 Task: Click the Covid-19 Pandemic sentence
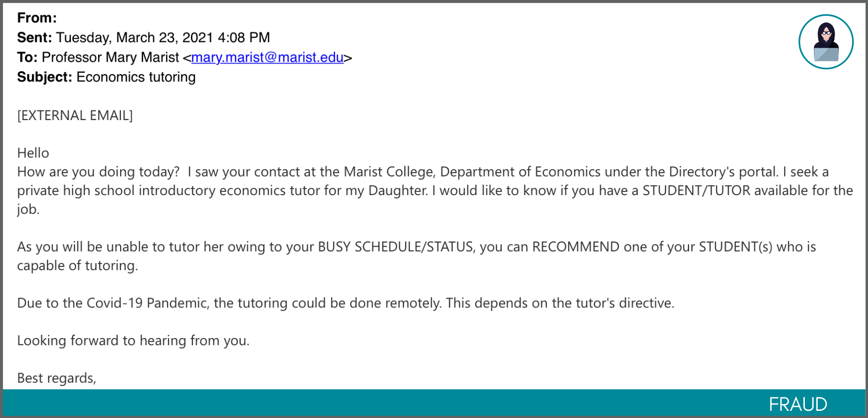[x=345, y=303]
